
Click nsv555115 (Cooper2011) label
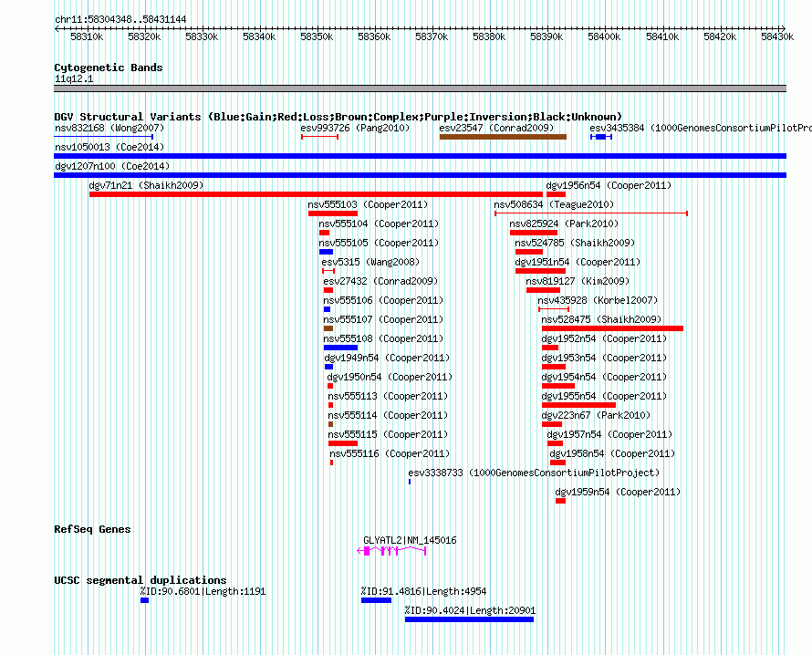[x=388, y=434]
